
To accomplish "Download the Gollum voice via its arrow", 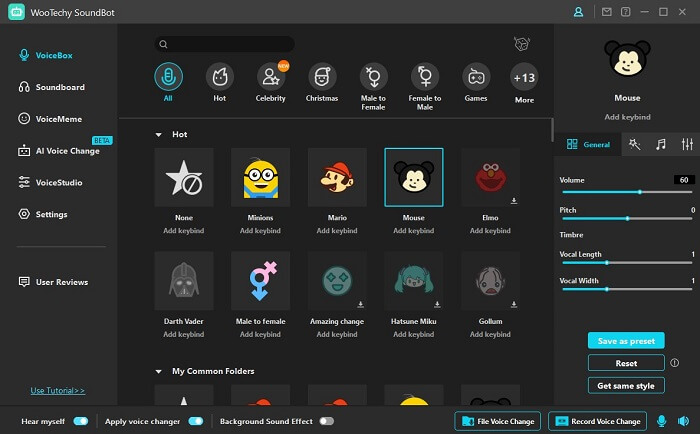I will click(x=514, y=304).
